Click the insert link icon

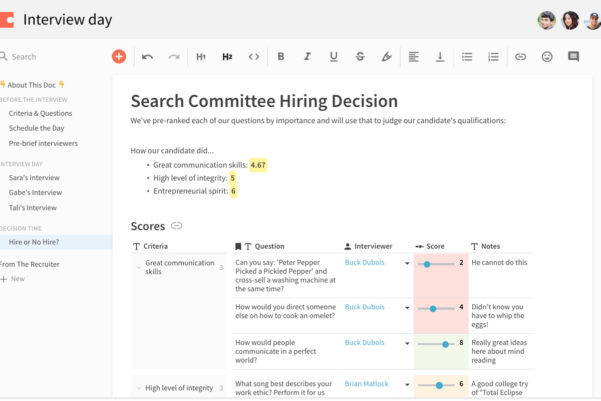tap(520, 57)
